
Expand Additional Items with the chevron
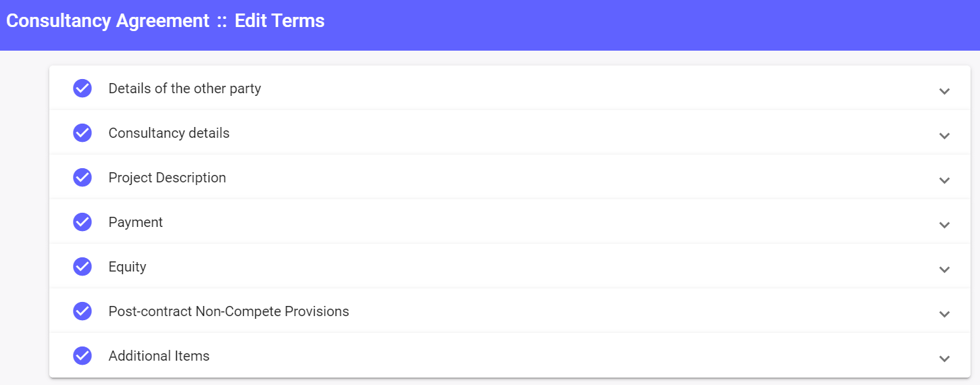pyautogui.click(x=944, y=358)
